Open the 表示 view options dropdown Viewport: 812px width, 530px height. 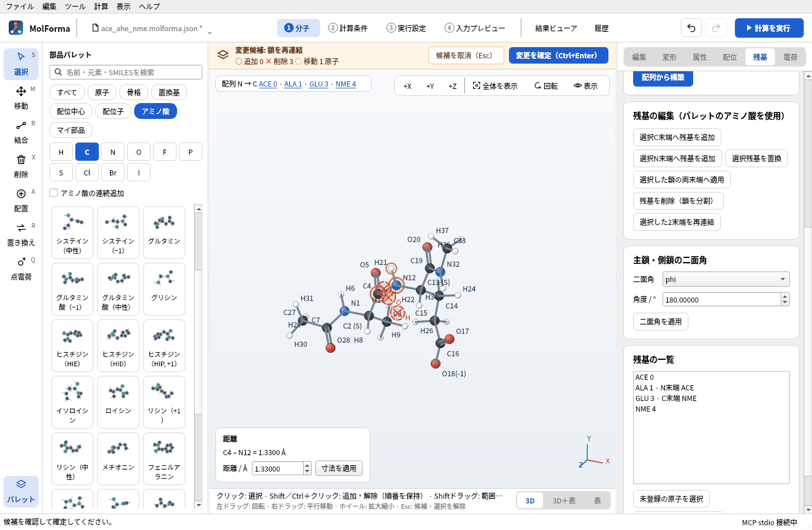pos(585,86)
